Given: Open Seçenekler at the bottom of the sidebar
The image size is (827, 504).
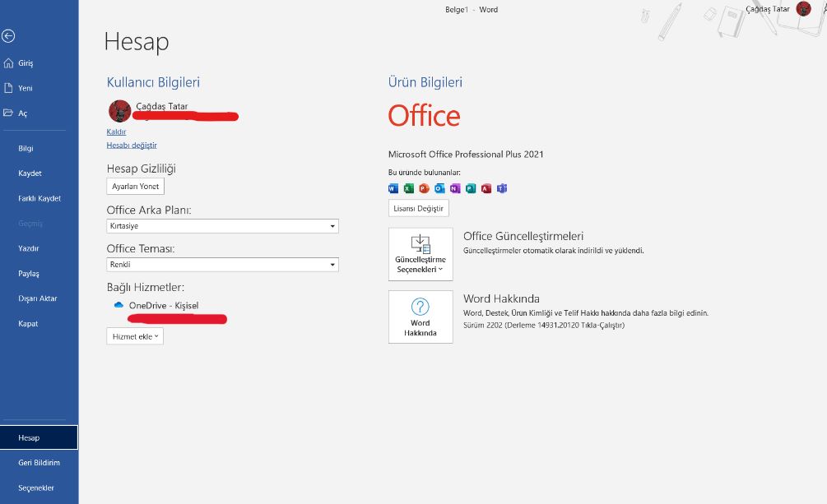Looking at the screenshot, I should pyautogui.click(x=36, y=488).
